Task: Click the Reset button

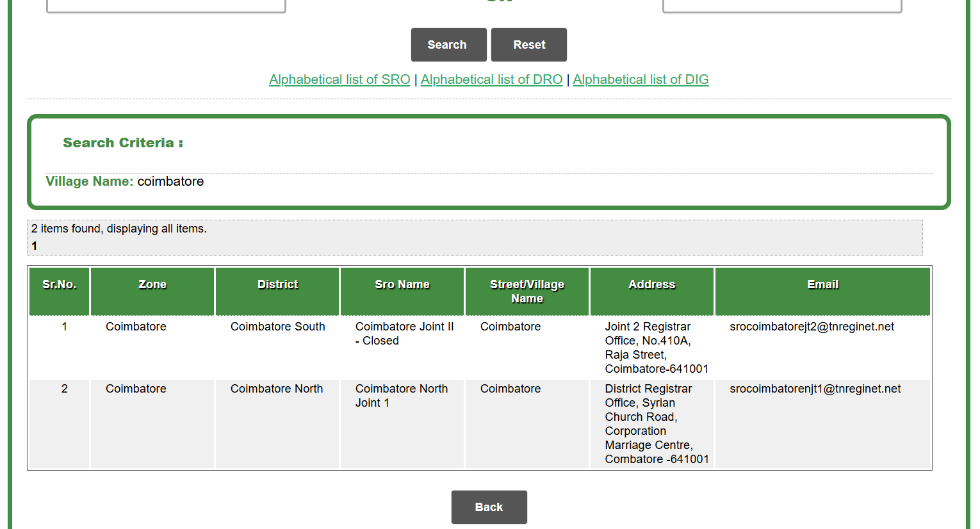Action: [529, 45]
